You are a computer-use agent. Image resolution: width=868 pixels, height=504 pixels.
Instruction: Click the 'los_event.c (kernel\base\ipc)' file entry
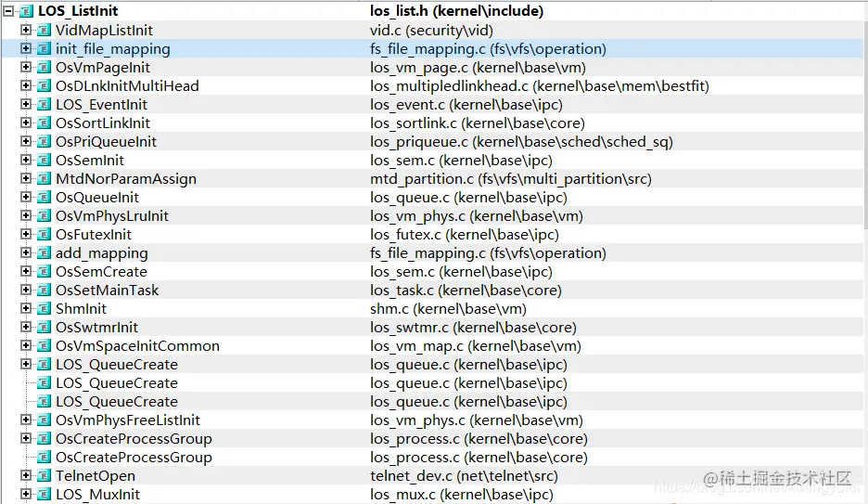pos(466,105)
